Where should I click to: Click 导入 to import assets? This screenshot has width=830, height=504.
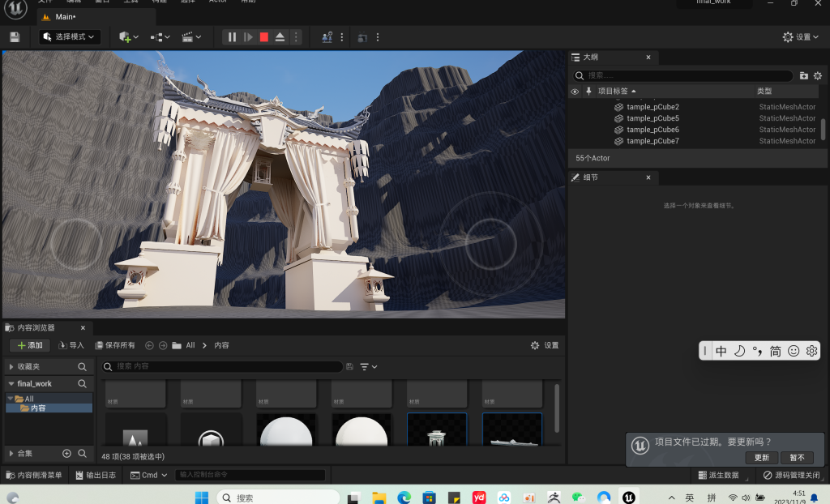tap(71, 345)
